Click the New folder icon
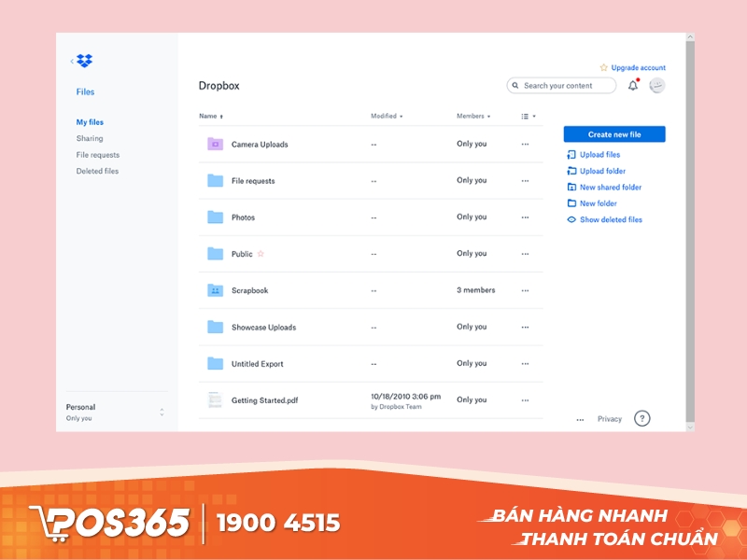The height and width of the screenshot is (560, 747). tap(571, 203)
